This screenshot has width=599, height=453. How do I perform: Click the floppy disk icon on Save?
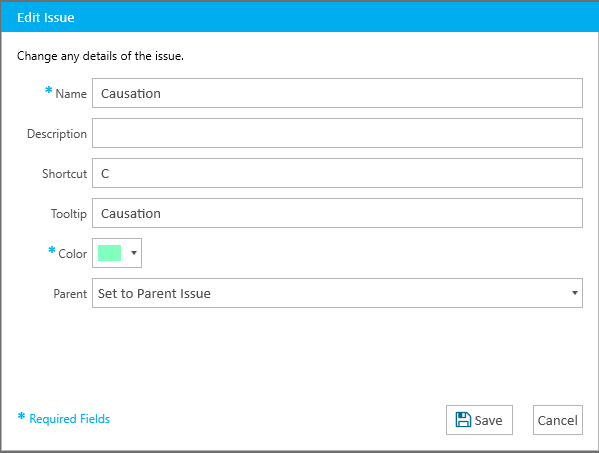coord(463,419)
